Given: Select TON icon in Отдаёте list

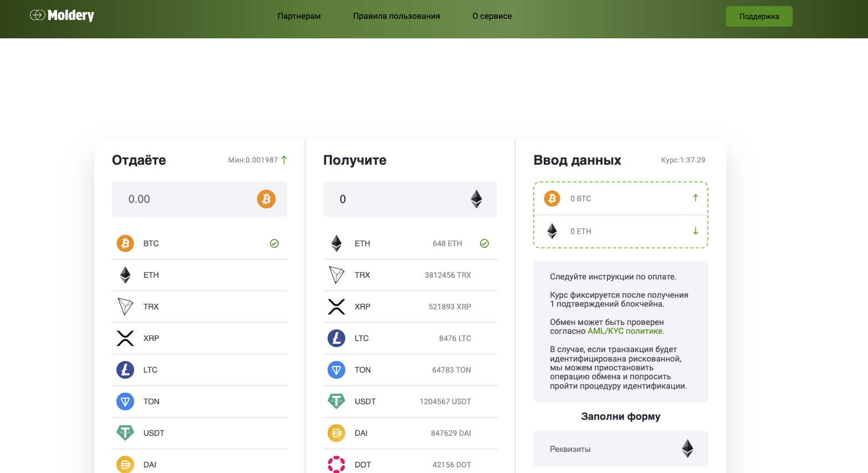Looking at the screenshot, I should click(125, 401).
